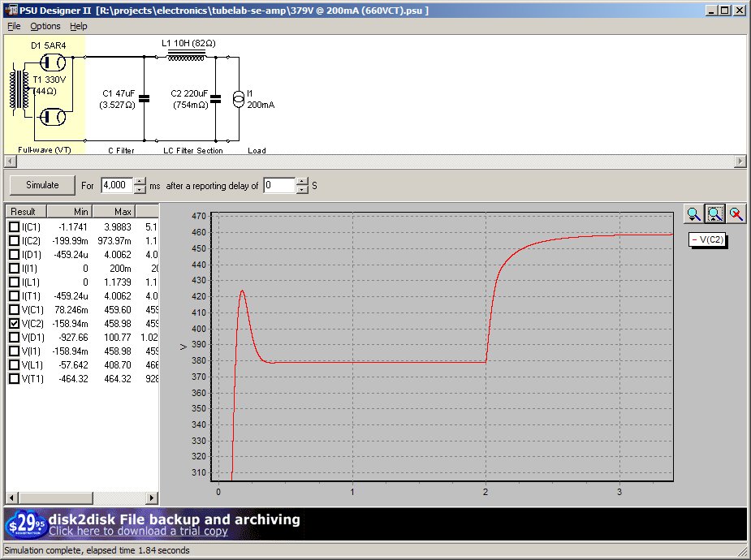Select the zoom-to-area magnifier tool
The width and height of the screenshot is (751, 560).
714,213
